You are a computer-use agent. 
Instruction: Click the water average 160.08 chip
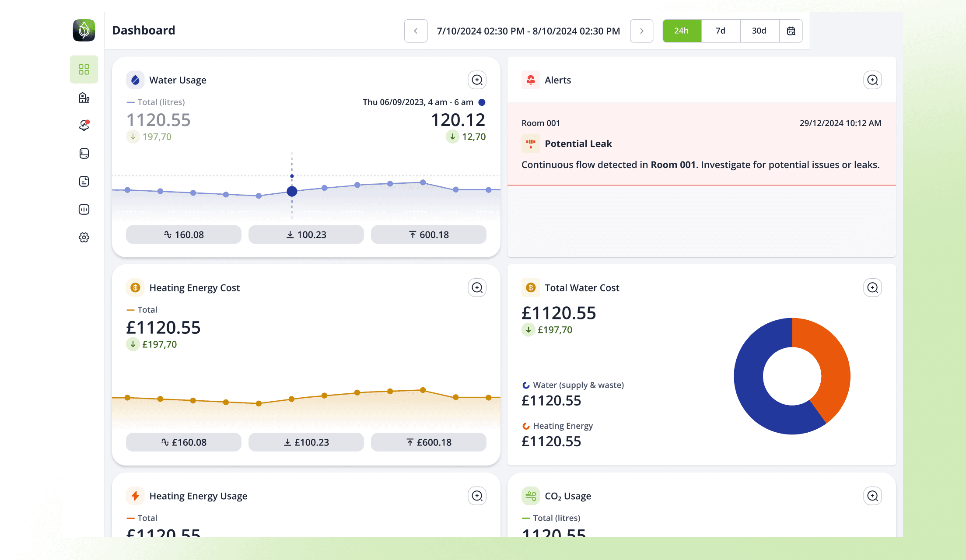tap(184, 234)
